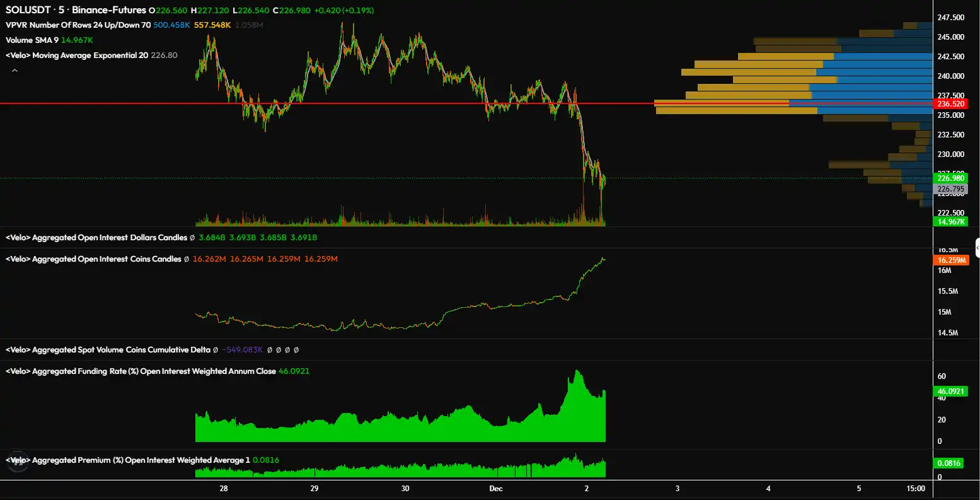Collapse the indicator legend with the chevron
Viewport: 980px width, 500px height.
click(x=14, y=71)
